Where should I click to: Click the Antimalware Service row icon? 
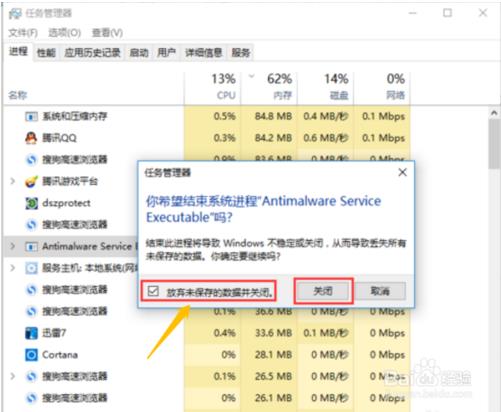coord(31,247)
